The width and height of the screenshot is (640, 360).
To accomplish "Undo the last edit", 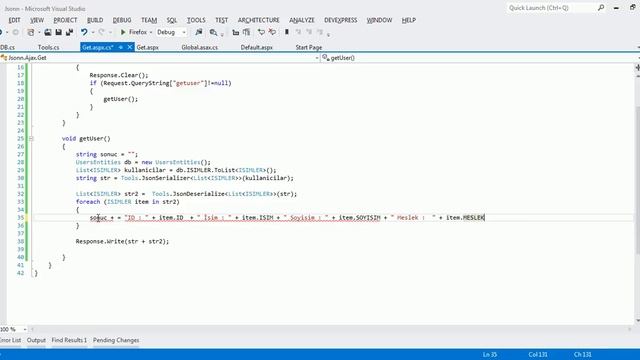I will 84,32.
